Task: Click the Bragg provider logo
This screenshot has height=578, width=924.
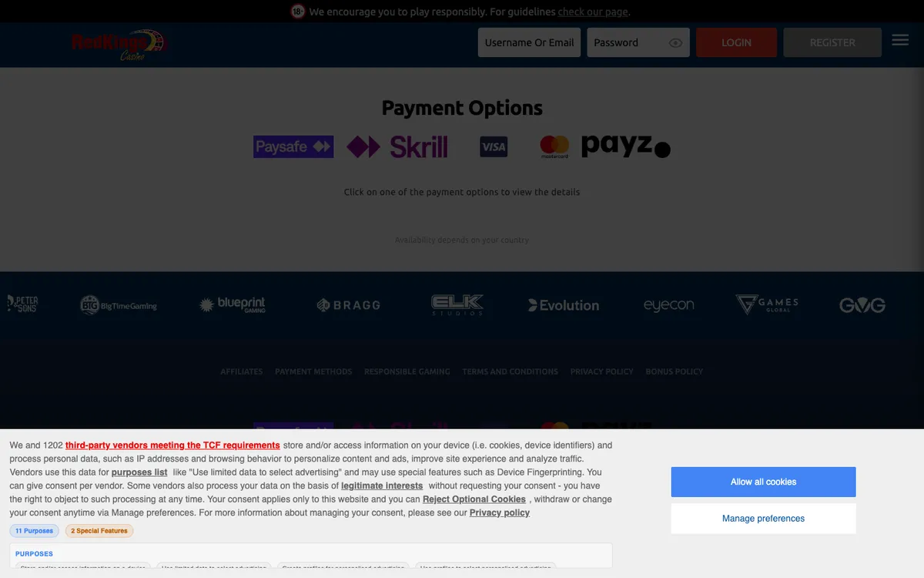Action: coord(348,305)
